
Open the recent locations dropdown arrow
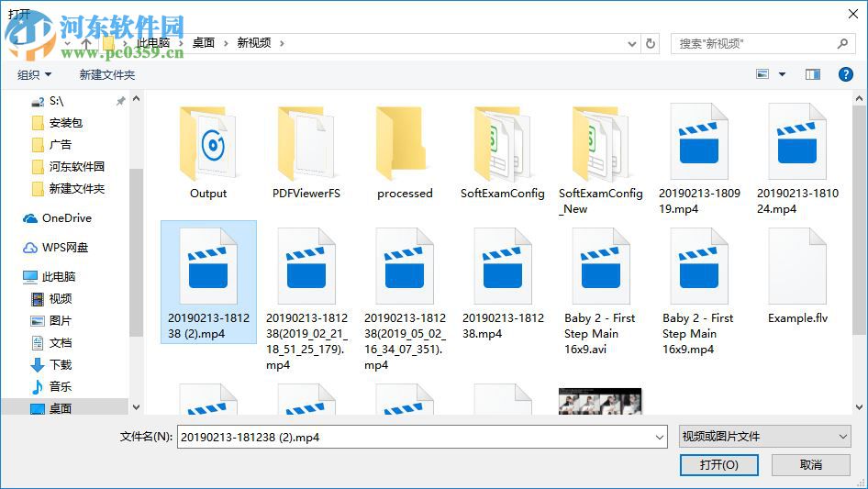(67, 43)
